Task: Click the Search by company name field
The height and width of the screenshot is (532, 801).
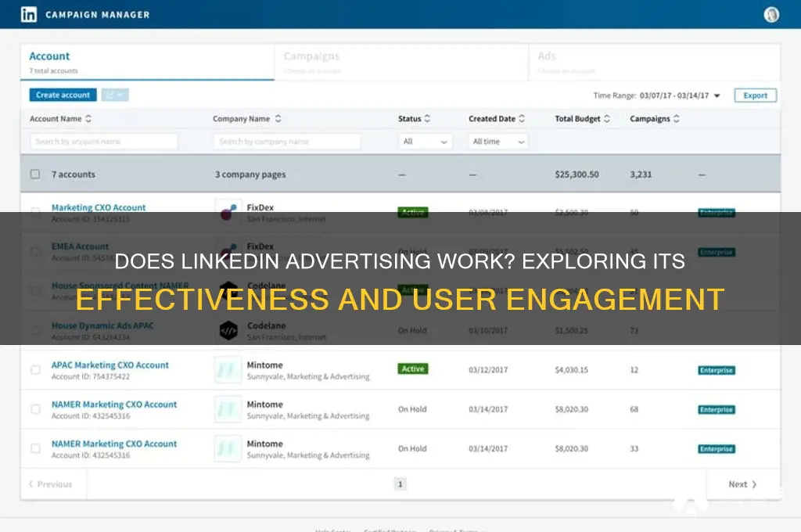Action: coord(287,142)
